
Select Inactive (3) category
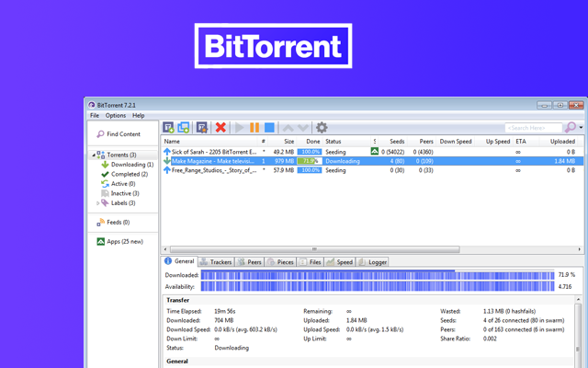tap(125, 193)
